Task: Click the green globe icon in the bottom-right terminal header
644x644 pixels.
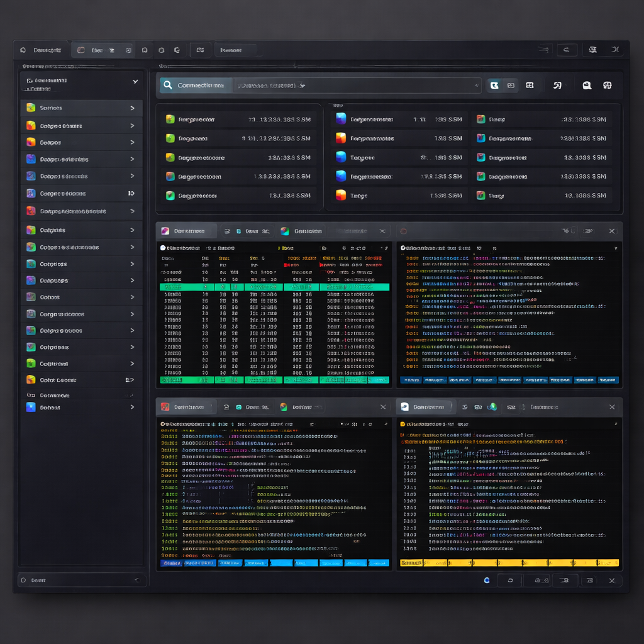Action: [x=492, y=407]
